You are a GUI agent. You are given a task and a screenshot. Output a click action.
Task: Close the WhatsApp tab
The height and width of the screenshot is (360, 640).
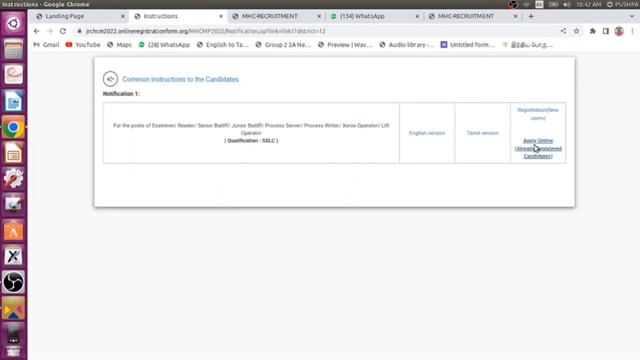point(417,16)
